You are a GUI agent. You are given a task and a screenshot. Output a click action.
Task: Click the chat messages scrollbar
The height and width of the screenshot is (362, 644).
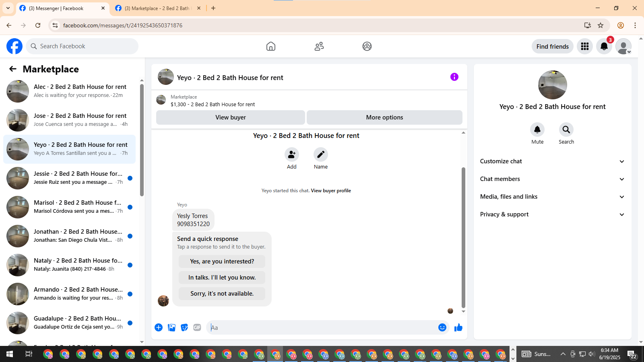pos(463,237)
